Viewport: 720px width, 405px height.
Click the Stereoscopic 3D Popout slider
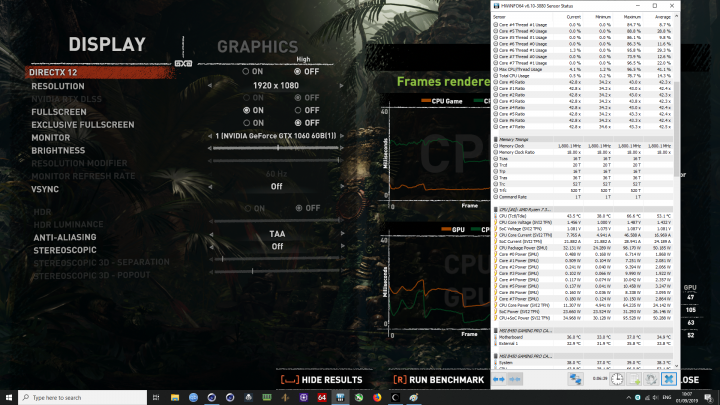[276, 271]
